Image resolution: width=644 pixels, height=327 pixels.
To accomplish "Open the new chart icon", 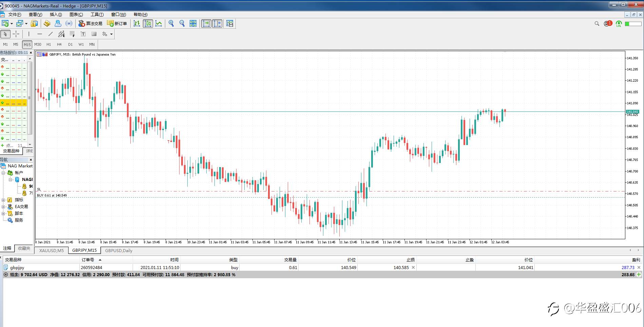I will tap(5, 23).
